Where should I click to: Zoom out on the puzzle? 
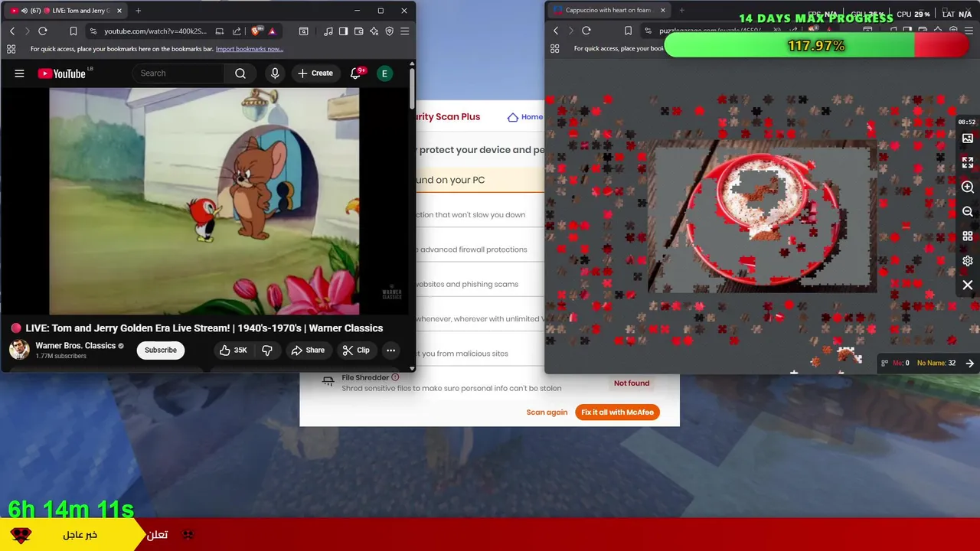coord(968,212)
